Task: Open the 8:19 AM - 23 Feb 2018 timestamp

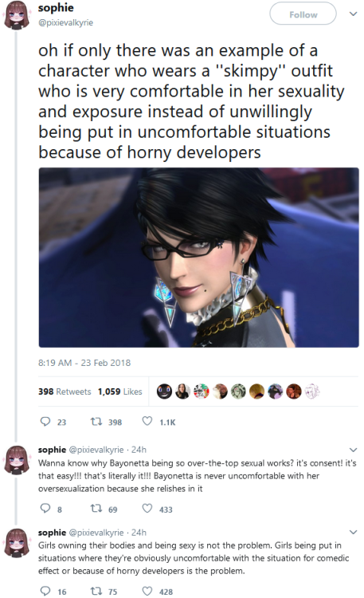Action: click(x=84, y=363)
